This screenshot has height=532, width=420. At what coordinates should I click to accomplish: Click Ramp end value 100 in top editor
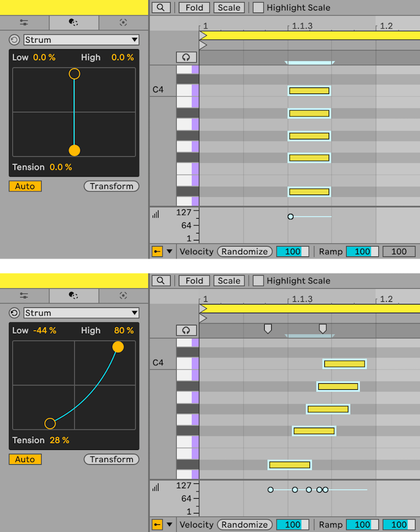click(x=399, y=252)
